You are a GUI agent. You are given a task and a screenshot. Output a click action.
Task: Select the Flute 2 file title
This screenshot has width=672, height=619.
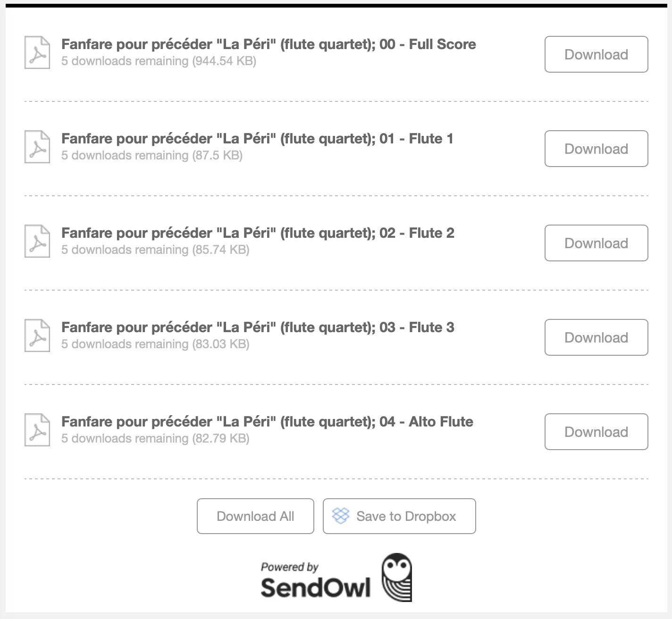point(258,233)
